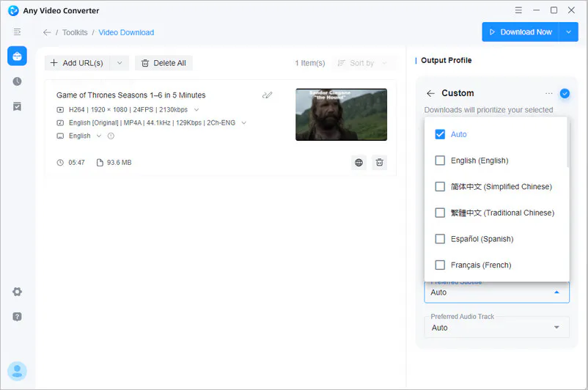Viewport: 588px width, 390px height.
Task: Click Download Now button
Action: pos(521,32)
